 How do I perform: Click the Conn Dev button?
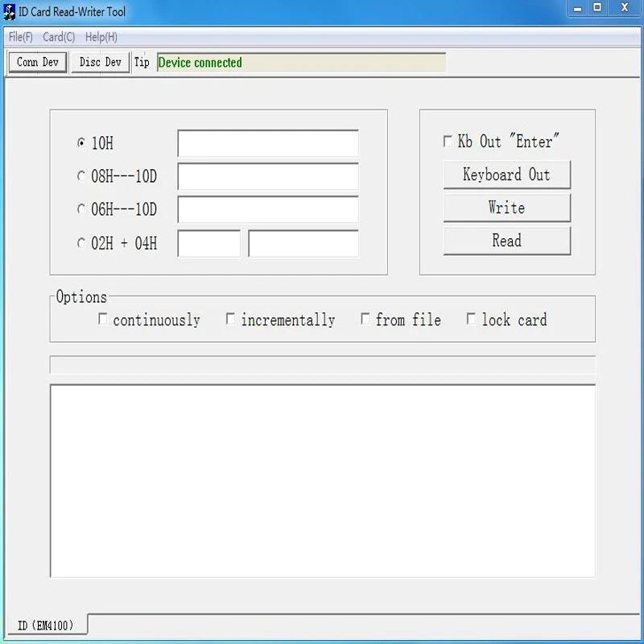38,63
